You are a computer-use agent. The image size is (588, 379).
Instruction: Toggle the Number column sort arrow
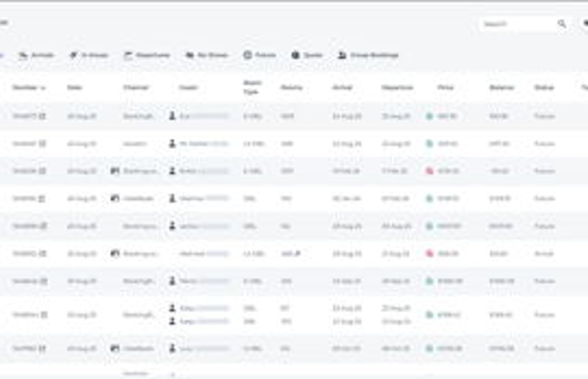point(43,88)
